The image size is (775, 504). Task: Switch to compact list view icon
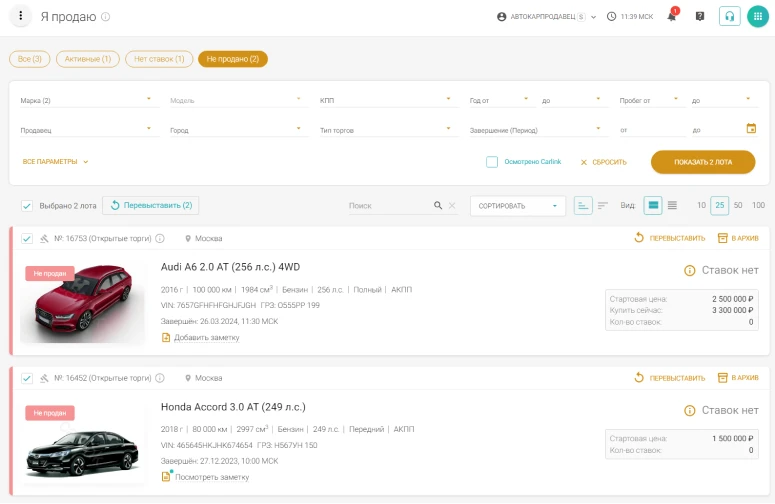coord(672,205)
